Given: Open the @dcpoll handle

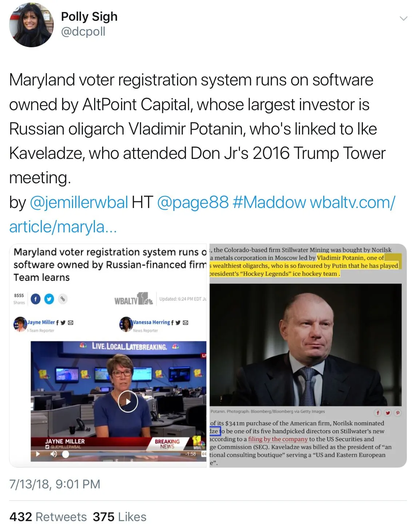Looking at the screenshot, I should click(83, 32).
